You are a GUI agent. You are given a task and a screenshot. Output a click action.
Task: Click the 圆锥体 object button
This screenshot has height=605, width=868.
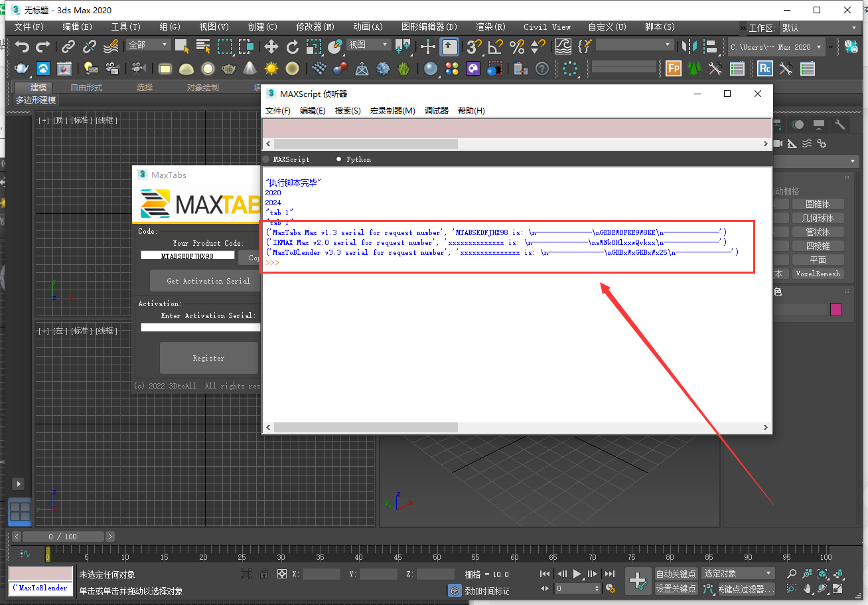coord(818,204)
